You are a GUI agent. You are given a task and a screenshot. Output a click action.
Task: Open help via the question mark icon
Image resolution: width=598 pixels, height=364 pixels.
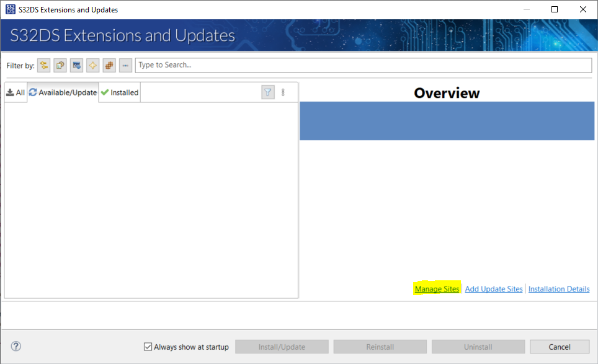pos(16,346)
